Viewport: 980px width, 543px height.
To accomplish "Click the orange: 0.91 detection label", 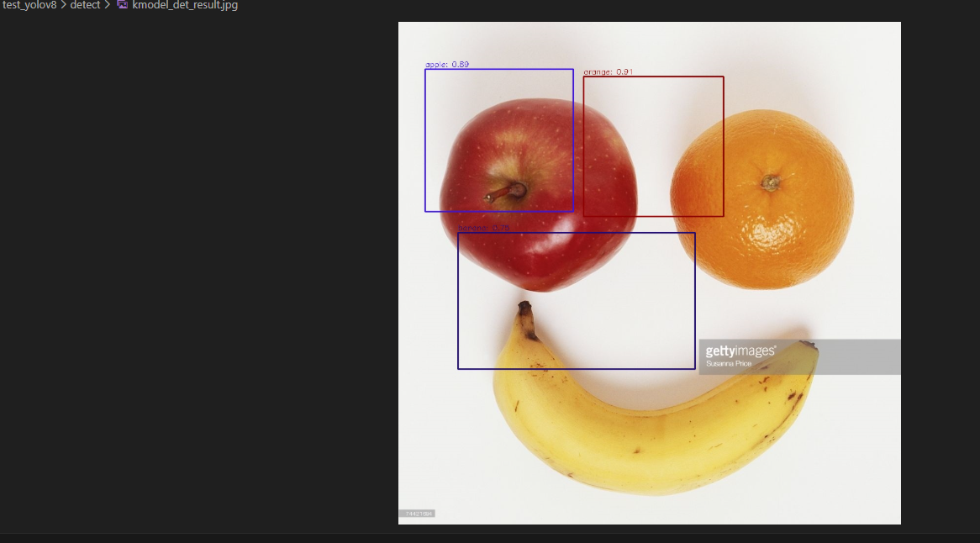I will tap(608, 72).
